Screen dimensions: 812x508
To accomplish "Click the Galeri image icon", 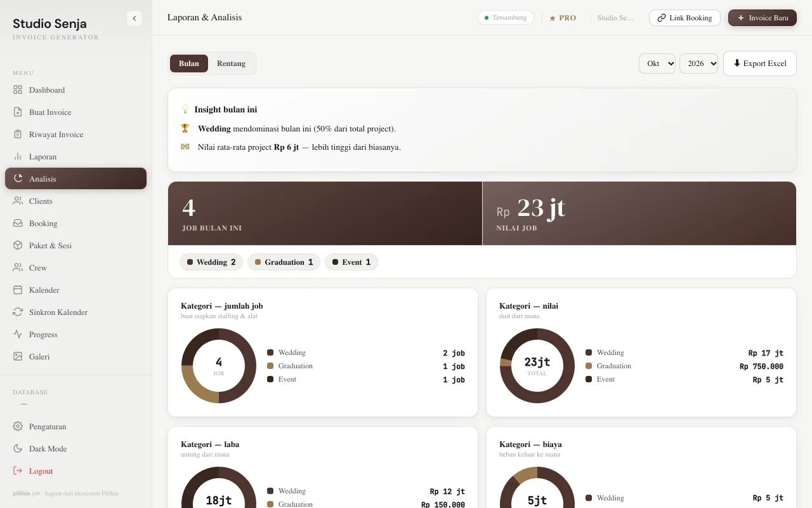I will (x=18, y=357).
